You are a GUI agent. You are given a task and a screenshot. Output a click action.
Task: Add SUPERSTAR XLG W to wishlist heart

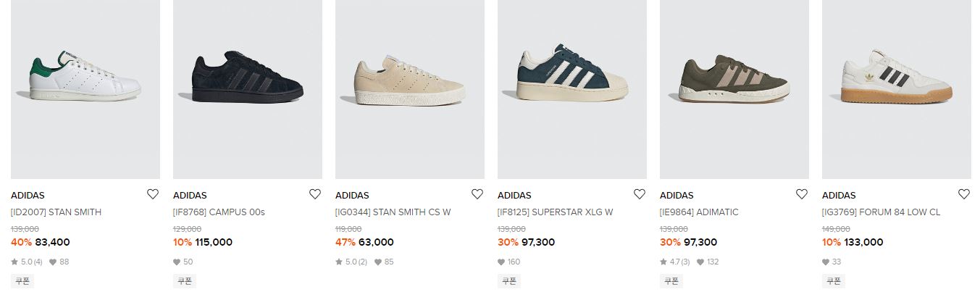[639, 194]
